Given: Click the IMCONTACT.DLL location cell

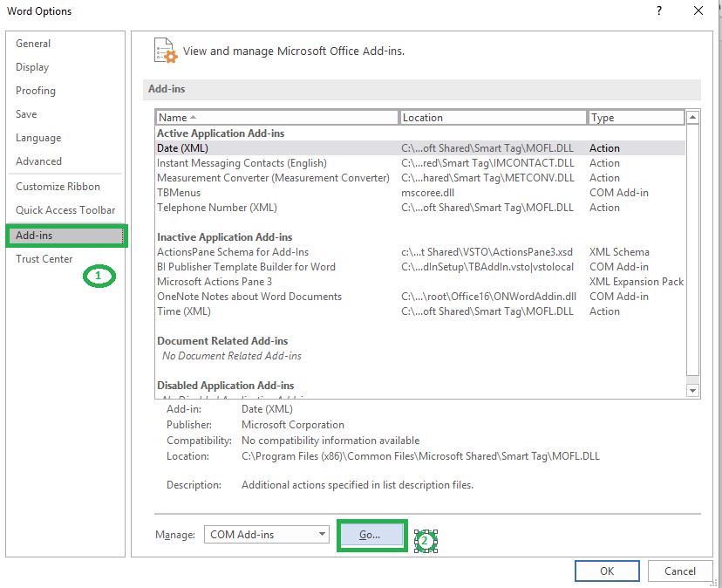Looking at the screenshot, I should pyautogui.click(x=487, y=163).
